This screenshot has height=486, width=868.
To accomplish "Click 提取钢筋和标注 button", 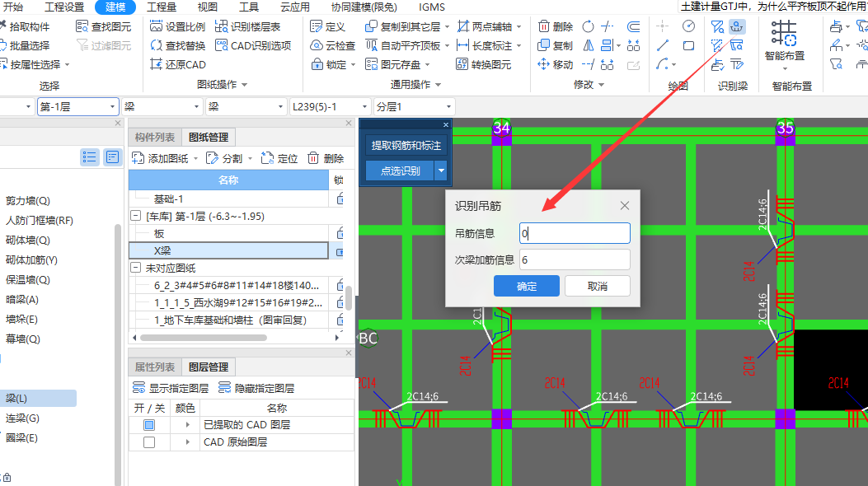I will tap(406, 146).
